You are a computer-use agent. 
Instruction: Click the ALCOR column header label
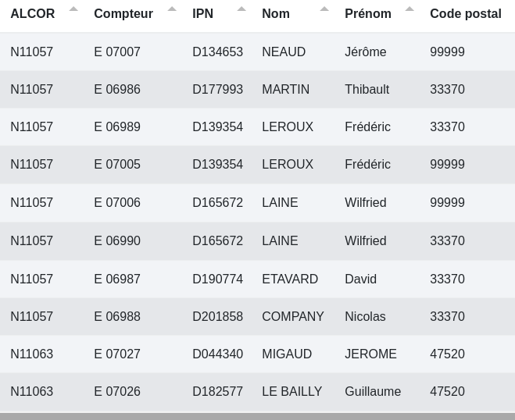click(32, 14)
